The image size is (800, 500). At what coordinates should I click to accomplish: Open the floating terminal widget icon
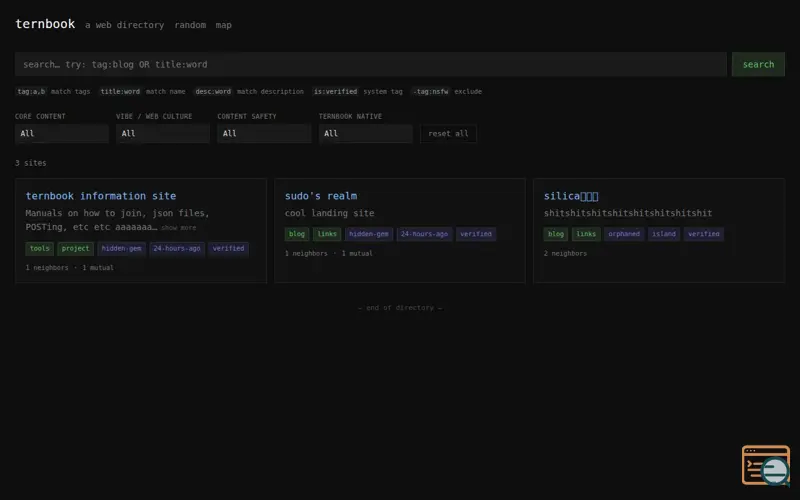click(766, 465)
